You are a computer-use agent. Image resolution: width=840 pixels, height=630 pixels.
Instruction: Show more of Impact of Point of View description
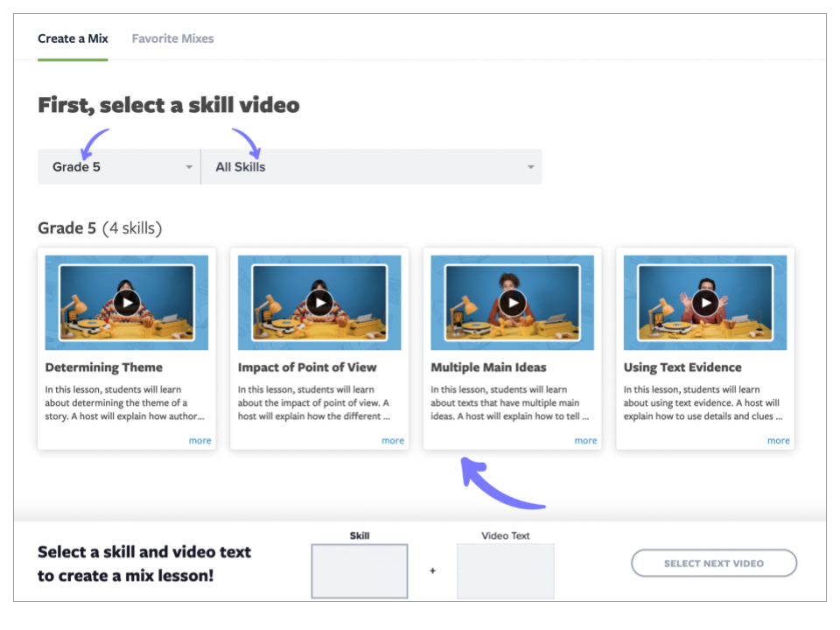coord(393,441)
